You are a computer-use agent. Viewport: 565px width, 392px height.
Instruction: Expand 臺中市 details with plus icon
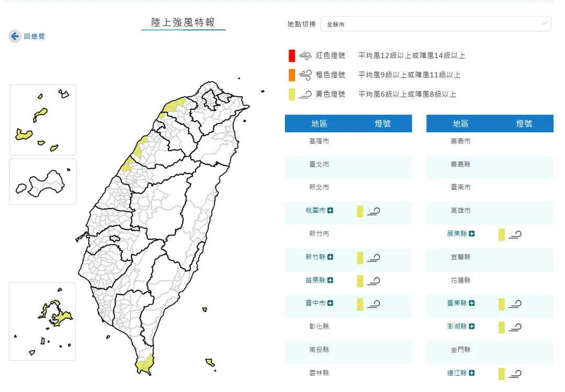coord(330,303)
